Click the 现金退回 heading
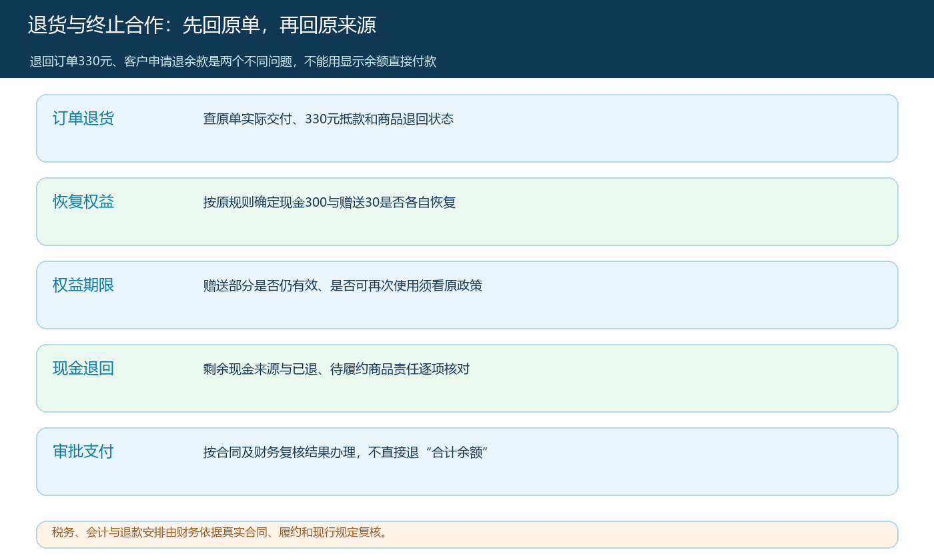The width and height of the screenshot is (934, 560). (83, 369)
